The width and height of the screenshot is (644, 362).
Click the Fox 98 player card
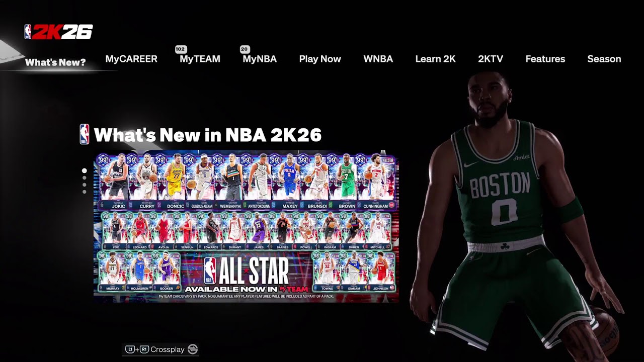coord(115,231)
